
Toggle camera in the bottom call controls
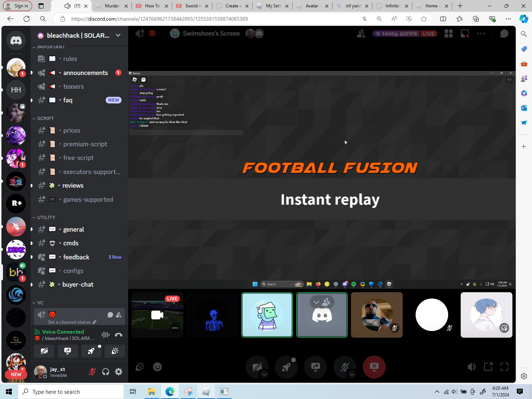coord(257,367)
